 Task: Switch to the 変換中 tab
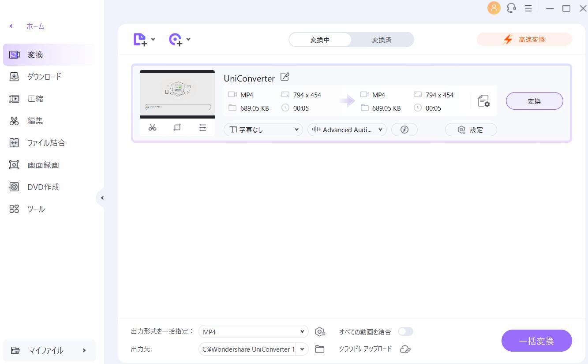tap(320, 40)
